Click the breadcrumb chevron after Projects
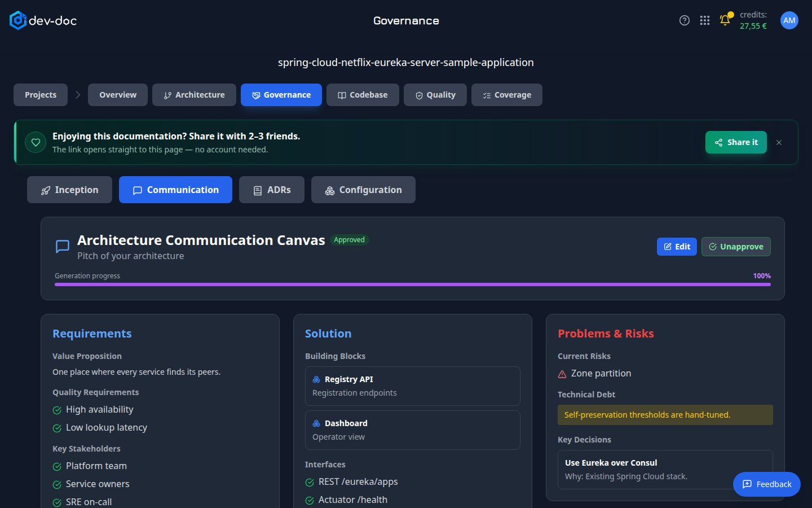The height and width of the screenshot is (508, 812). pos(78,95)
